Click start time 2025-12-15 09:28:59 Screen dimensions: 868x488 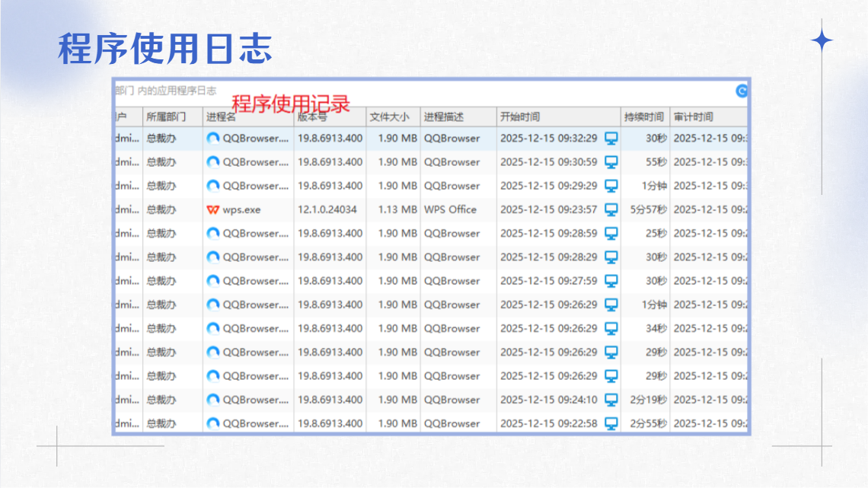coord(548,234)
